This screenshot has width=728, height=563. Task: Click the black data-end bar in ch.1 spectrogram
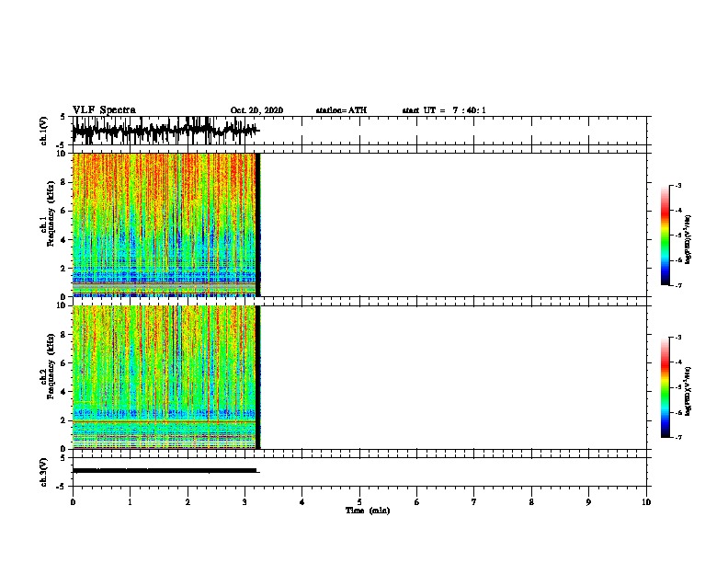[258, 224]
